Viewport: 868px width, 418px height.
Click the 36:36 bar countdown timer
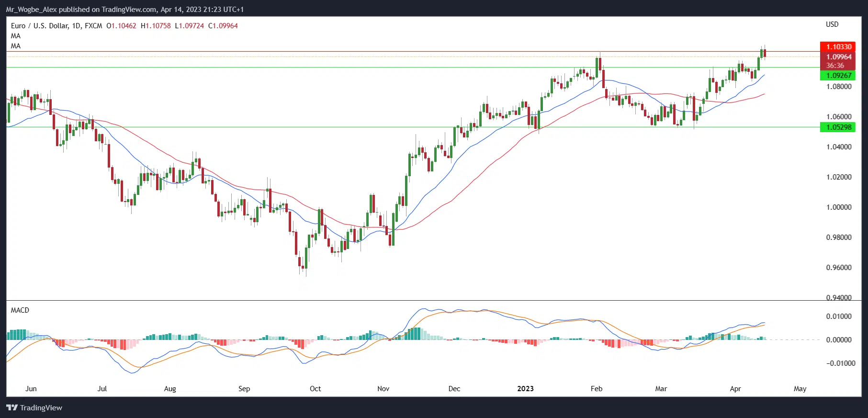click(835, 66)
